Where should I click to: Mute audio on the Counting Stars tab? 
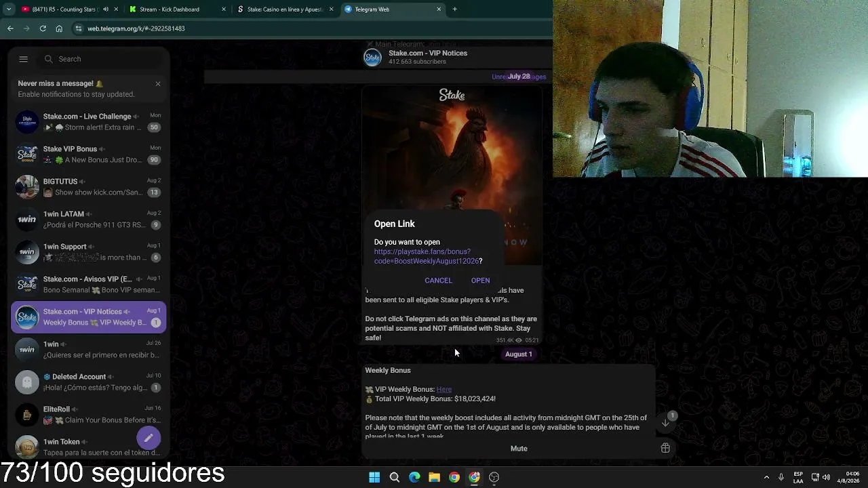106,9
